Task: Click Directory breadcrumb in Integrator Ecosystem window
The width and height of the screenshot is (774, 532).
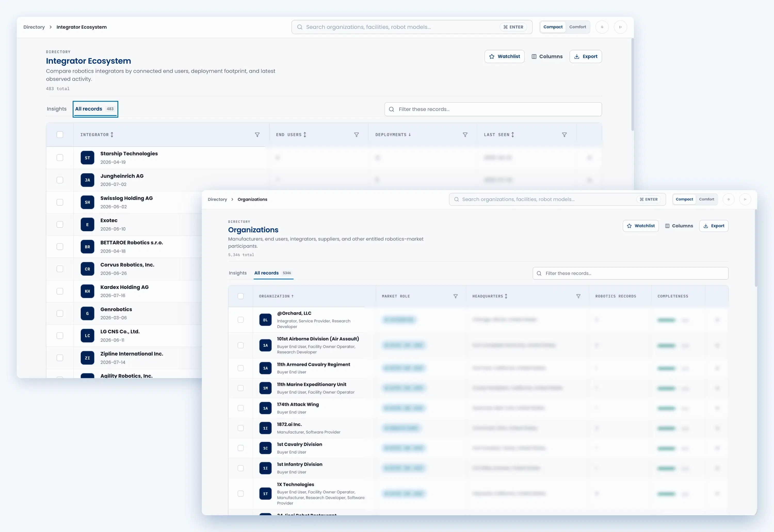Action: tap(34, 27)
